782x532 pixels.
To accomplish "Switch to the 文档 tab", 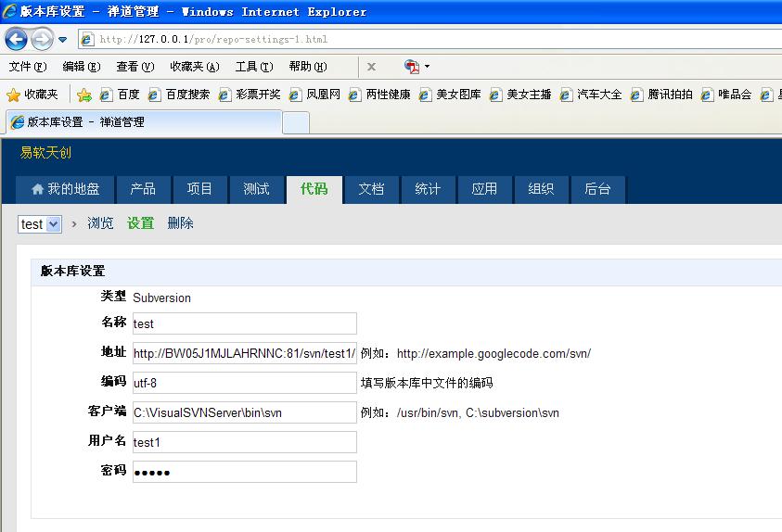I will click(x=371, y=189).
